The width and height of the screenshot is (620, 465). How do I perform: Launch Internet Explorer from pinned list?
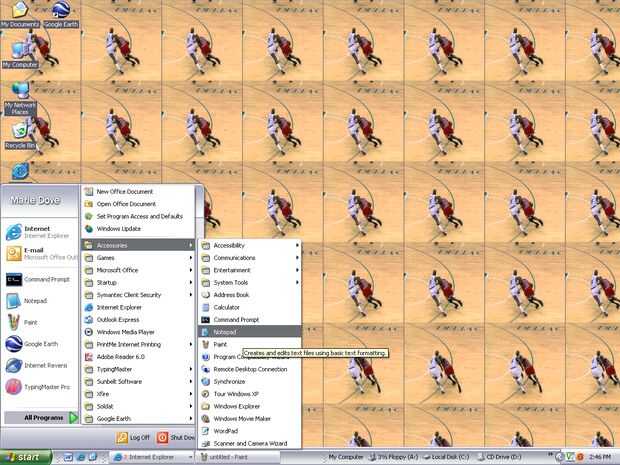point(40,232)
